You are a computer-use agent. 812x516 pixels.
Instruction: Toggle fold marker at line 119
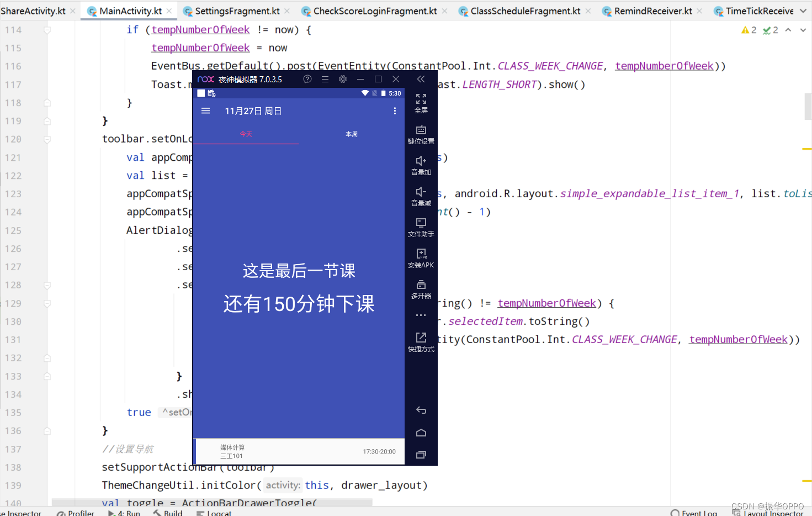point(47,121)
